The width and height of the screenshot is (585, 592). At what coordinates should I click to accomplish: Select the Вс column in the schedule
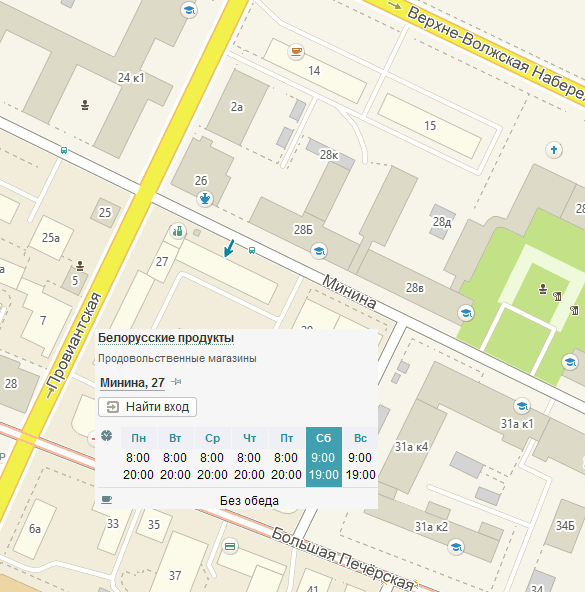pos(360,457)
